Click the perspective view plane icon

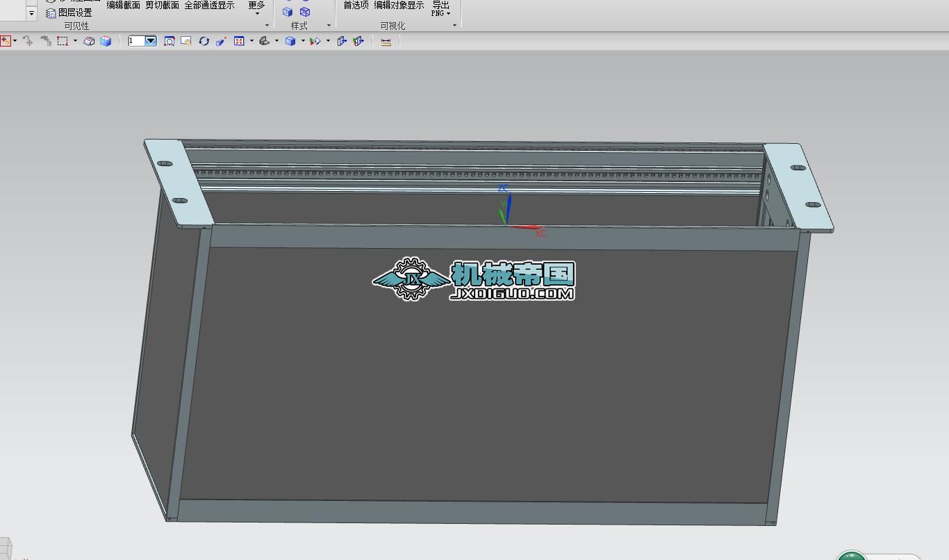pos(264,41)
